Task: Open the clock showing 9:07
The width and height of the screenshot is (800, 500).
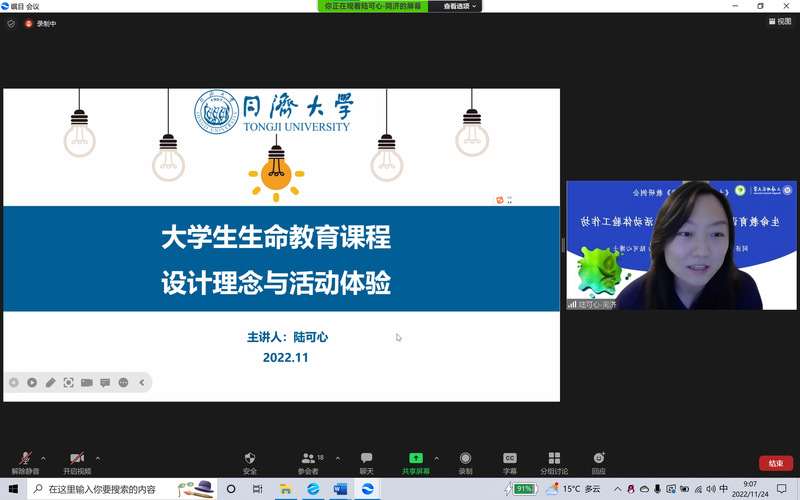Action: pyautogui.click(x=750, y=489)
